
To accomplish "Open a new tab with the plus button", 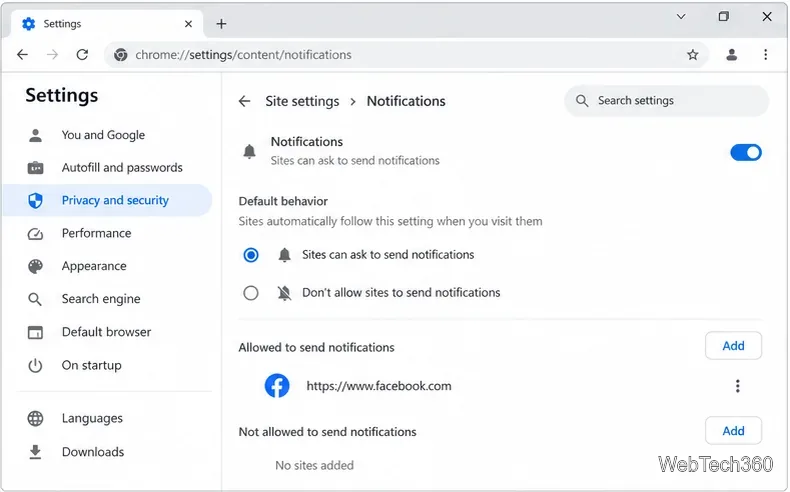I will tap(221, 24).
